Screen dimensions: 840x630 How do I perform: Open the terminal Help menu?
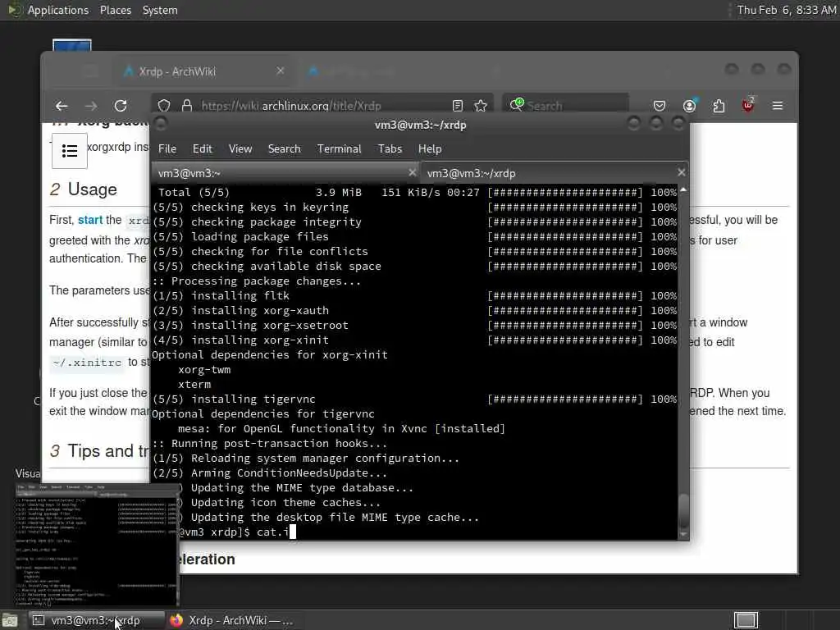coord(430,149)
